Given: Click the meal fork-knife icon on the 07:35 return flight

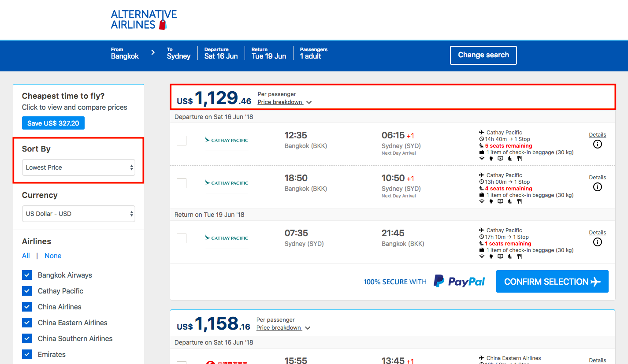Looking at the screenshot, I should (x=520, y=256).
